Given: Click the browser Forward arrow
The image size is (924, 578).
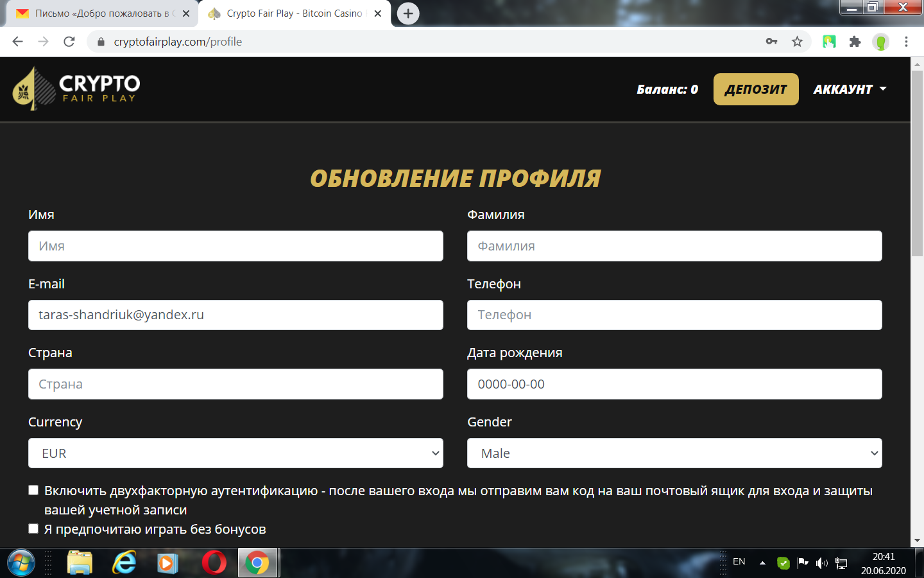Looking at the screenshot, I should click(x=43, y=42).
